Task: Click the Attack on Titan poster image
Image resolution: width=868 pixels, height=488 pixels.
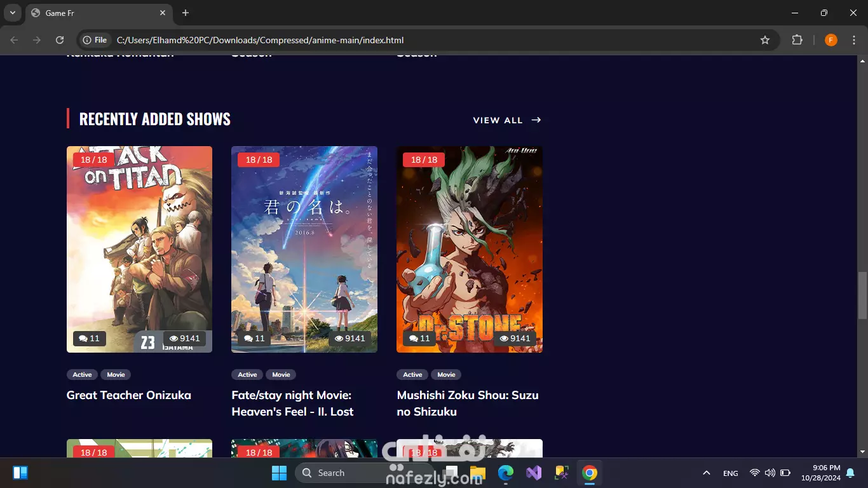Action: click(x=139, y=249)
